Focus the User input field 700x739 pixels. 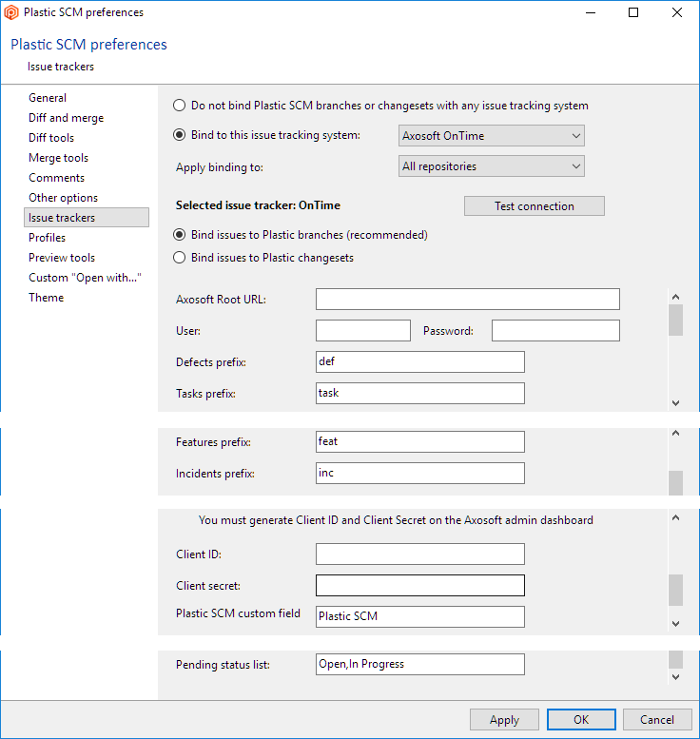pos(363,330)
